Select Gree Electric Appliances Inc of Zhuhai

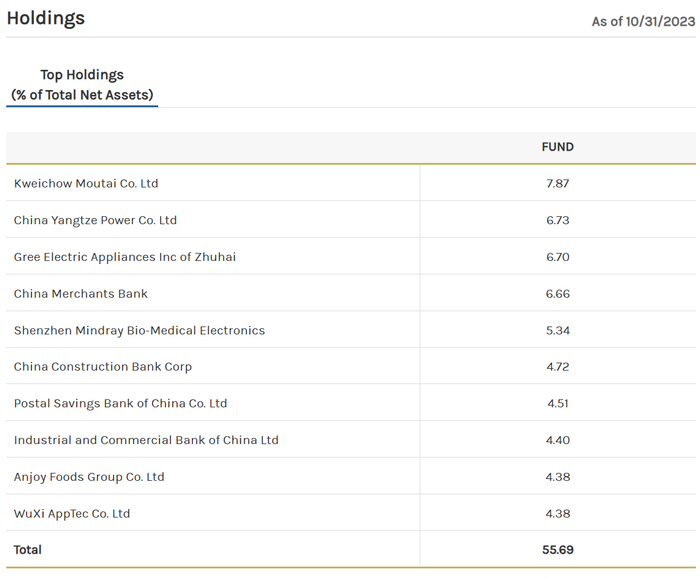pos(125,257)
